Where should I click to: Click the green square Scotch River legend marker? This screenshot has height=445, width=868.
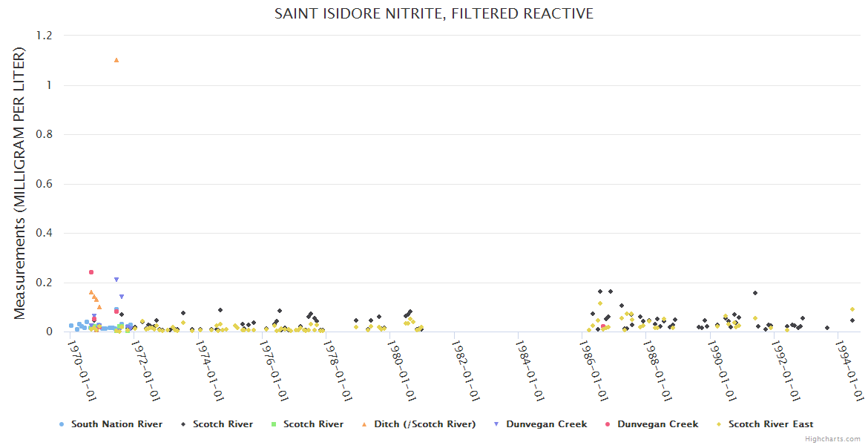tap(274, 424)
